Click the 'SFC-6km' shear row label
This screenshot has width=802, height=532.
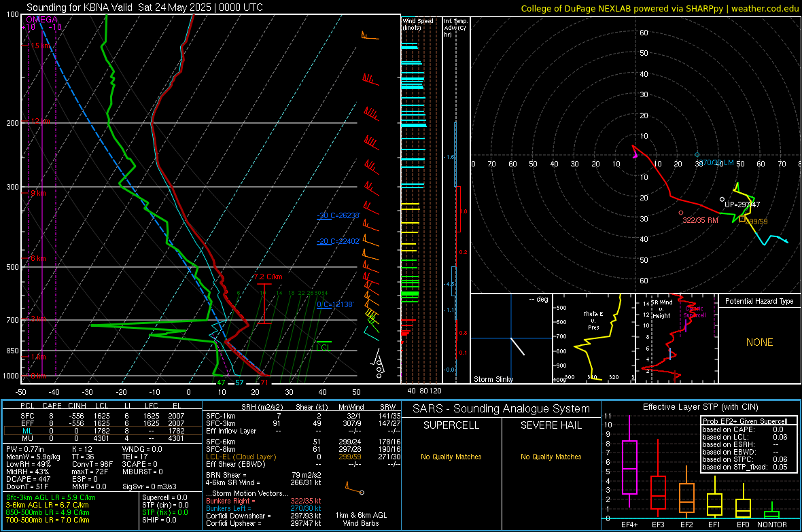[x=221, y=442]
